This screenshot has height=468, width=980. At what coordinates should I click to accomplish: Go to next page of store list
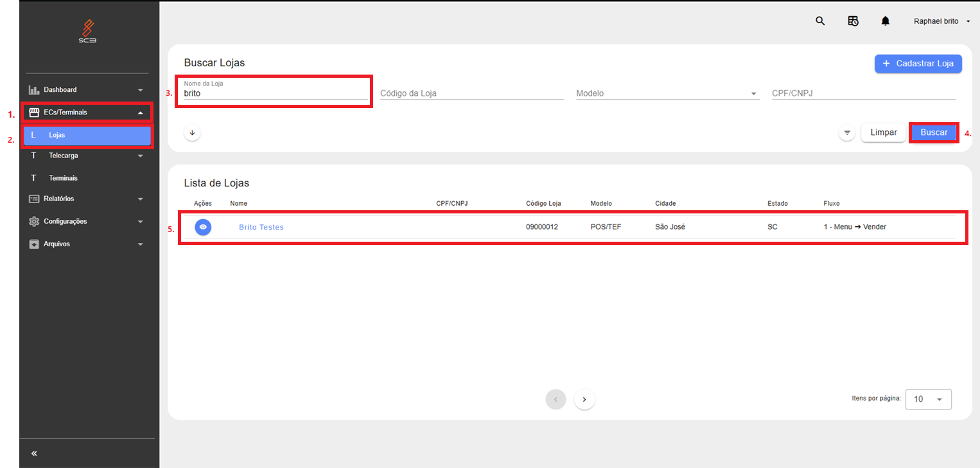[584, 399]
